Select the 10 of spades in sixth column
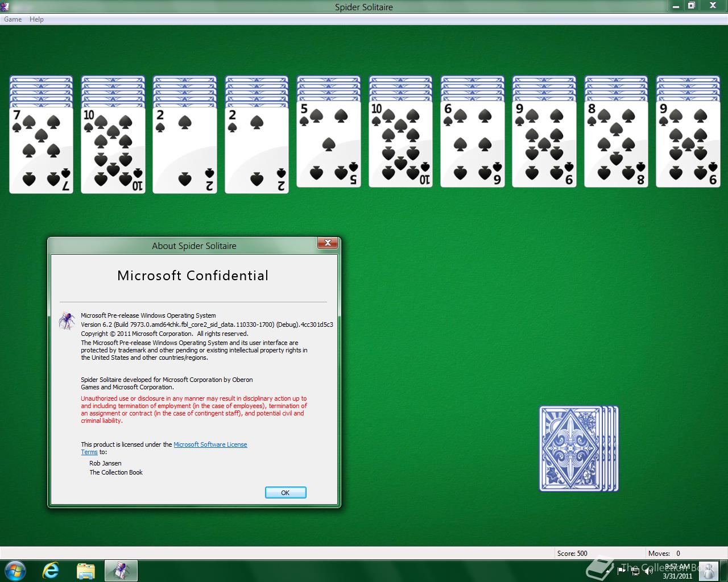The width and height of the screenshot is (728, 582). click(400, 144)
